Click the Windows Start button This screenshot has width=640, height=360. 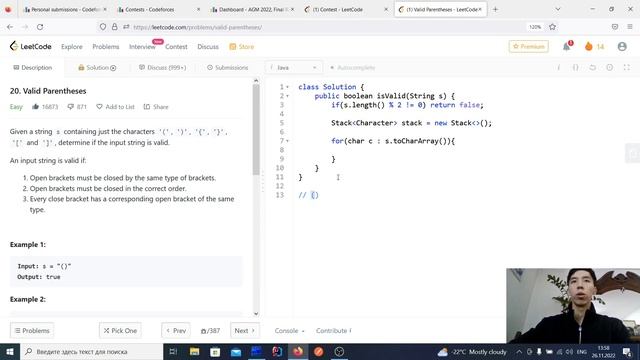(x=10, y=351)
